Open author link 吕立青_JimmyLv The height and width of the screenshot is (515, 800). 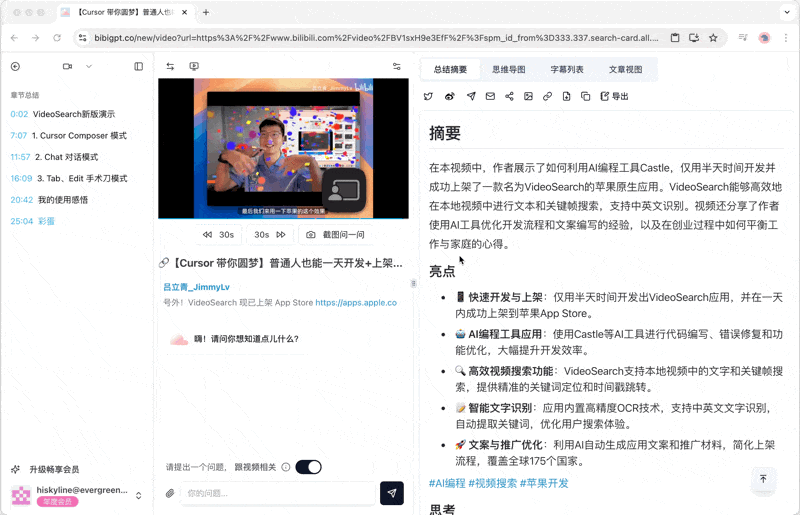click(x=196, y=287)
